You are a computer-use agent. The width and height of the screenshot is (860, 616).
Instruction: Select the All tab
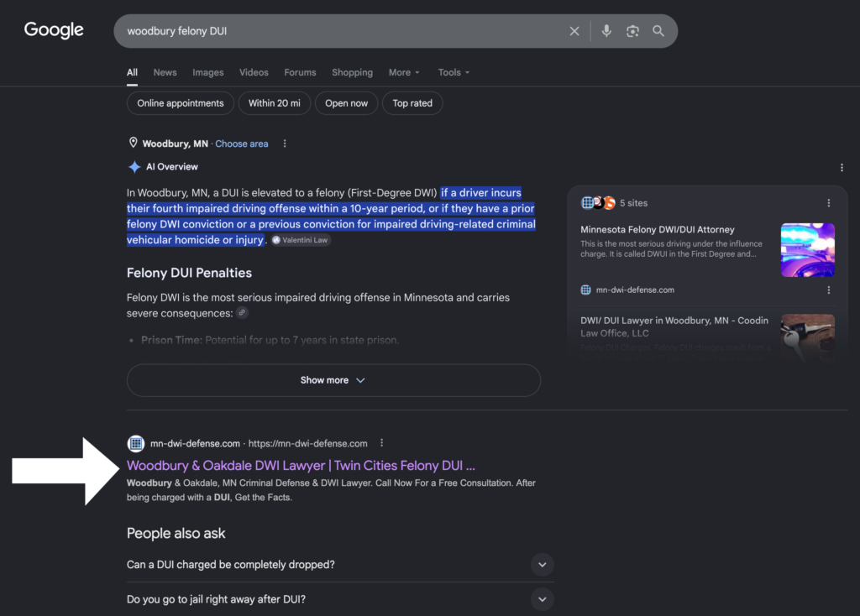point(132,72)
